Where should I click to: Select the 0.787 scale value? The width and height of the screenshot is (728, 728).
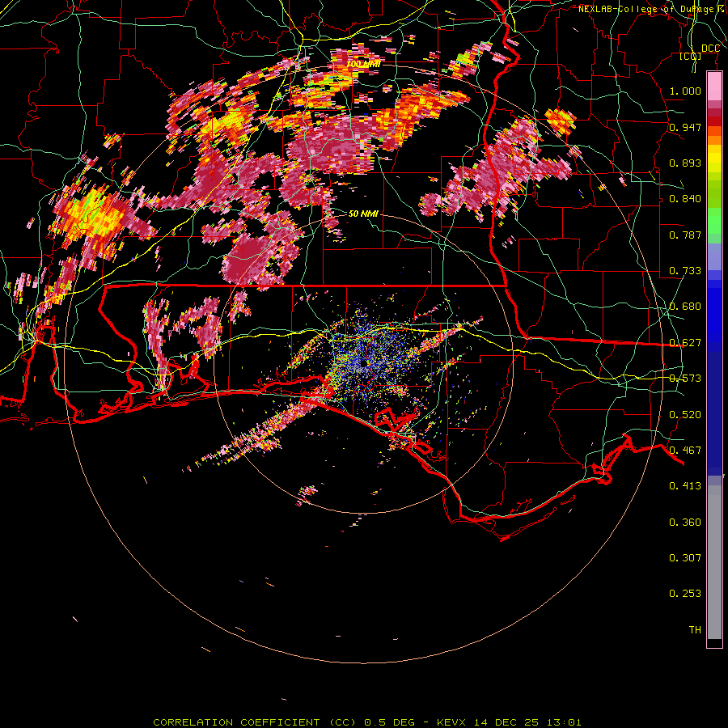[x=685, y=235]
